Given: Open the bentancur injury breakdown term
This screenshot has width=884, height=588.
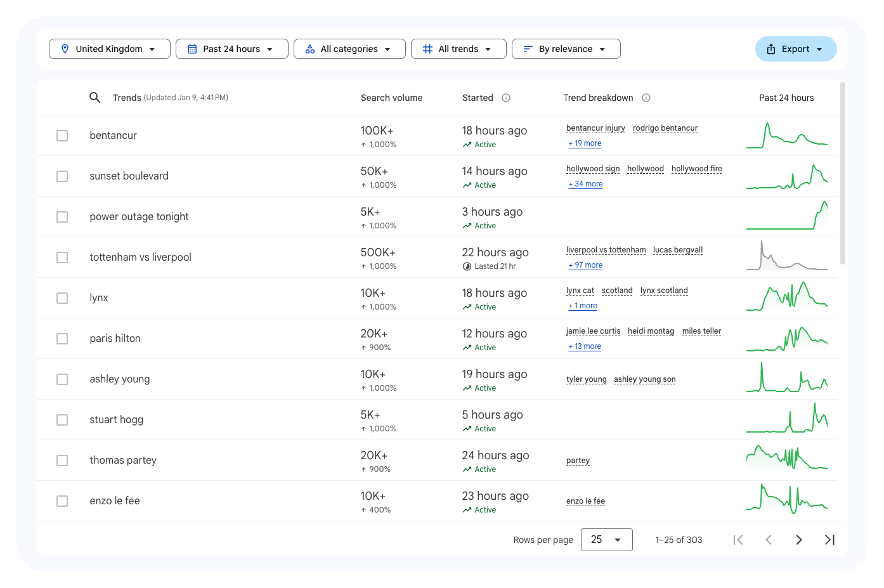Looking at the screenshot, I should [595, 128].
